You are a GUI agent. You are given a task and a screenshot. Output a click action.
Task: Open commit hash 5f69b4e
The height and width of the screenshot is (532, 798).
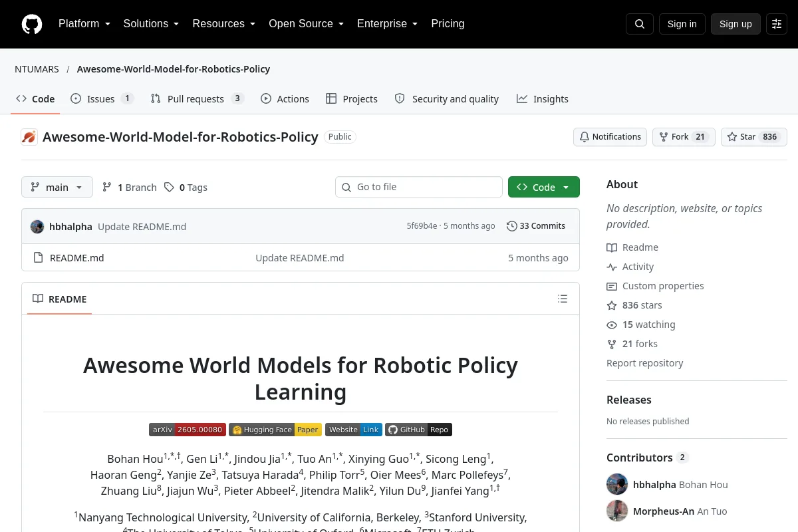click(x=422, y=226)
